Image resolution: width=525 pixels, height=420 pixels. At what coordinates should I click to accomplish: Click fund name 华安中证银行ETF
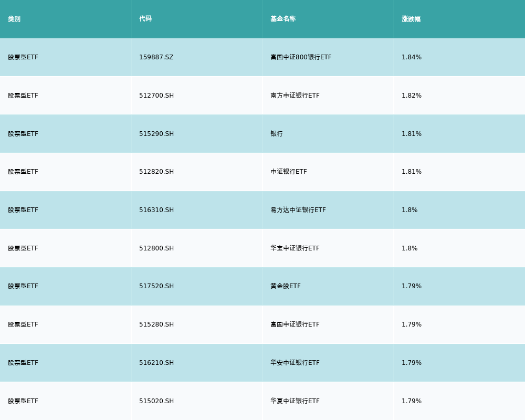(x=295, y=363)
